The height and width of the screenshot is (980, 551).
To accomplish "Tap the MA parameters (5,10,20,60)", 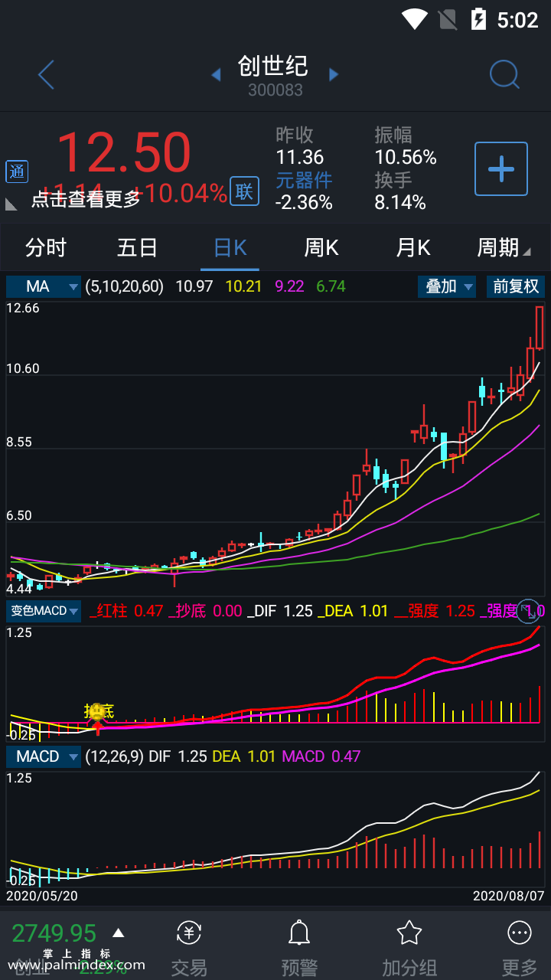I will [125, 286].
